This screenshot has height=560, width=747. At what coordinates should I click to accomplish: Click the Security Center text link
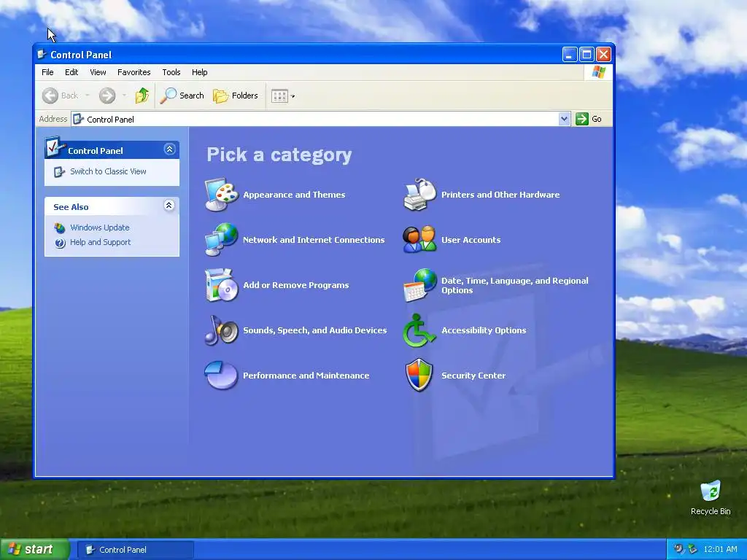[x=473, y=376]
